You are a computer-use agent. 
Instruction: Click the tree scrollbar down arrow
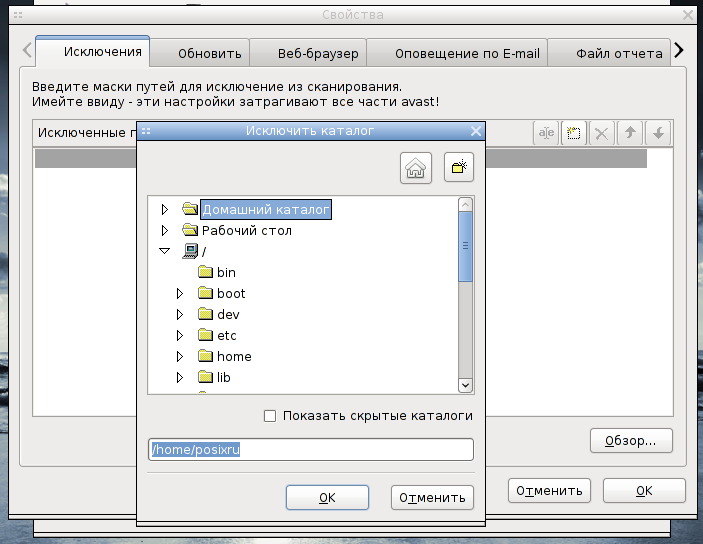point(465,385)
